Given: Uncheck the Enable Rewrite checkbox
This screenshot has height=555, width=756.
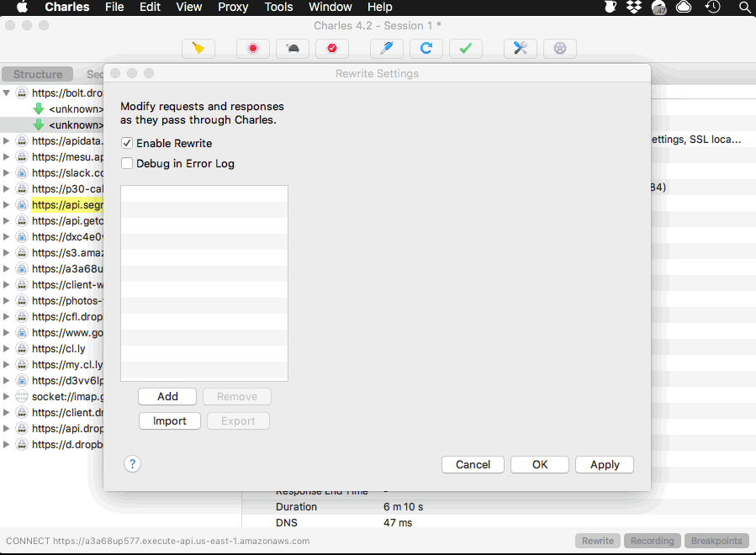Looking at the screenshot, I should 127,144.
